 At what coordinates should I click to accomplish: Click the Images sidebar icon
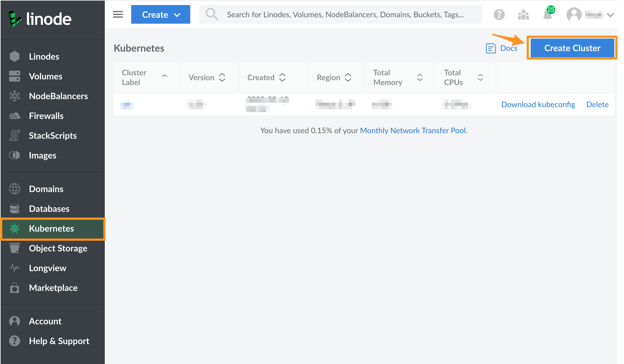15,155
